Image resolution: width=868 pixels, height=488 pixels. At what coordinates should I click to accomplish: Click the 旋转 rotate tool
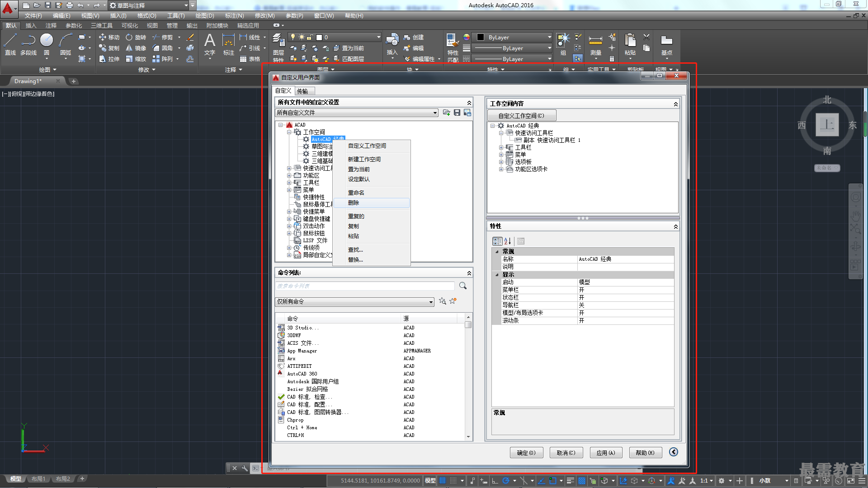[136, 37]
